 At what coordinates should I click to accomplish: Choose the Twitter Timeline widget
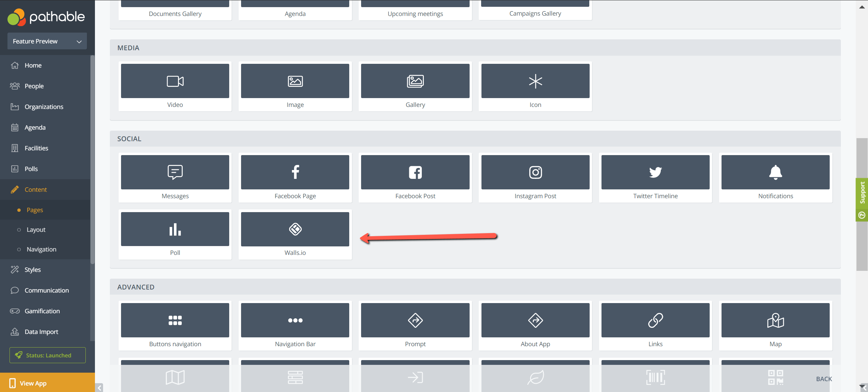click(655, 178)
